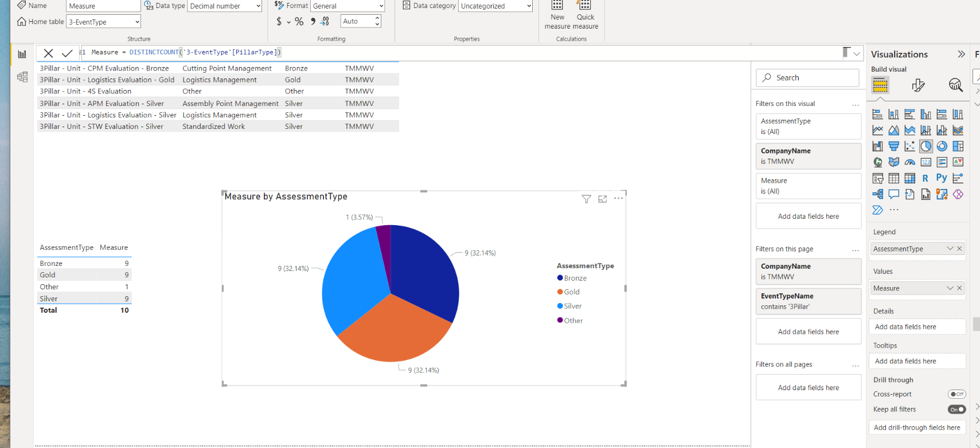Click the Quick measure button
980x448 pixels.
(x=585, y=15)
